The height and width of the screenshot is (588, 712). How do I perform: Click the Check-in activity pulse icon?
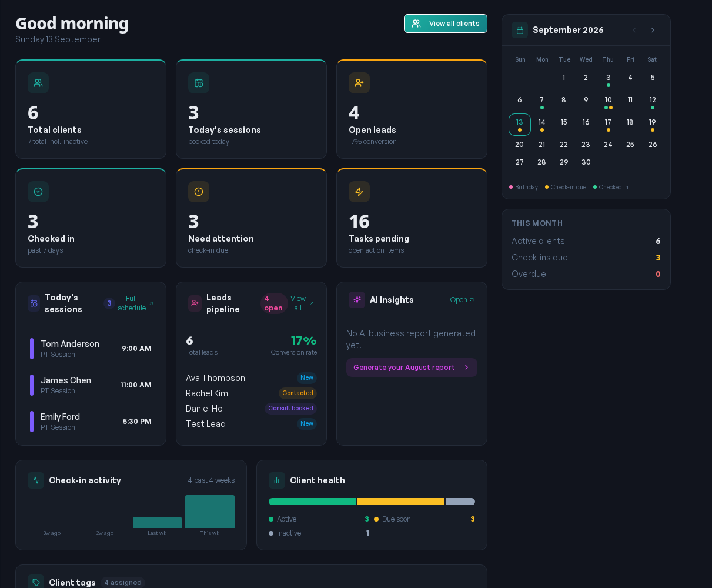click(36, 480)
